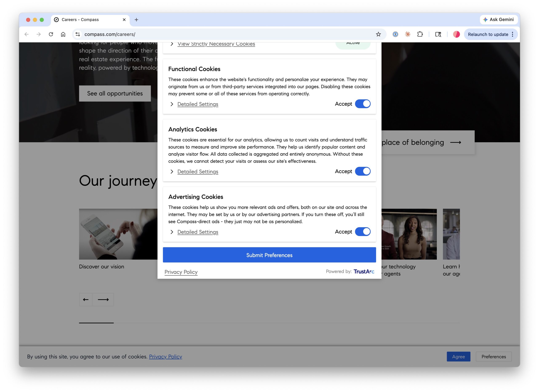
Task: Click the browser reload page icon
Action: pyautogui.click(x=51, y=34)
